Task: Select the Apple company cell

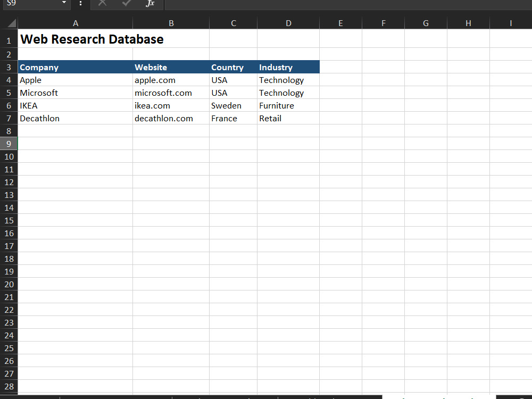Action: pos(76,80)
